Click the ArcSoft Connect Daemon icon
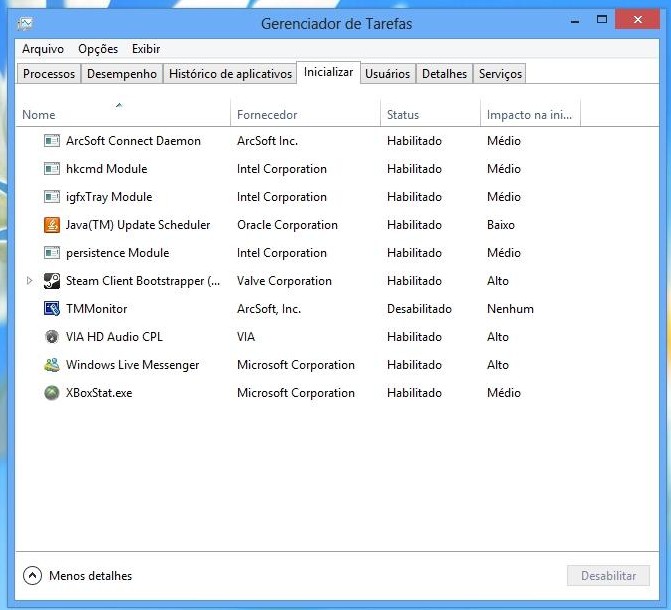Image resolution: width=671 pixels, height=610 pixels. click(x=52, y=141)
